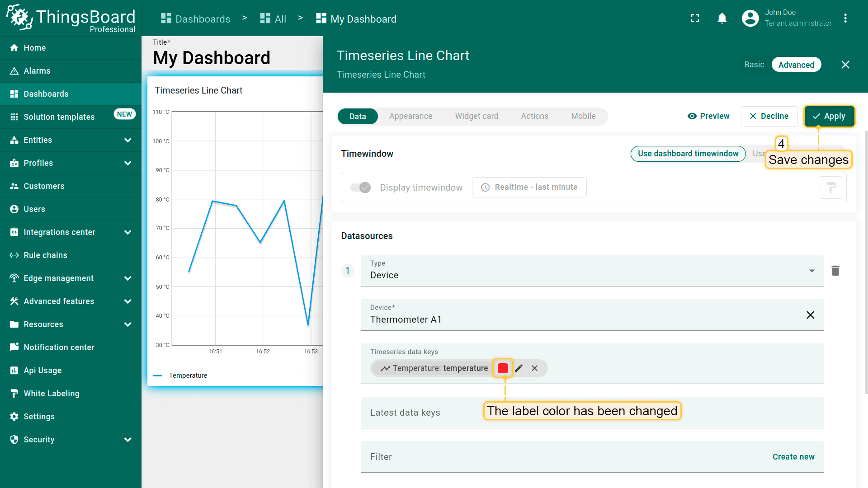Switch to the Appearance tab
The width and height of the screenshot is (868, 488).
click(410, 116)
